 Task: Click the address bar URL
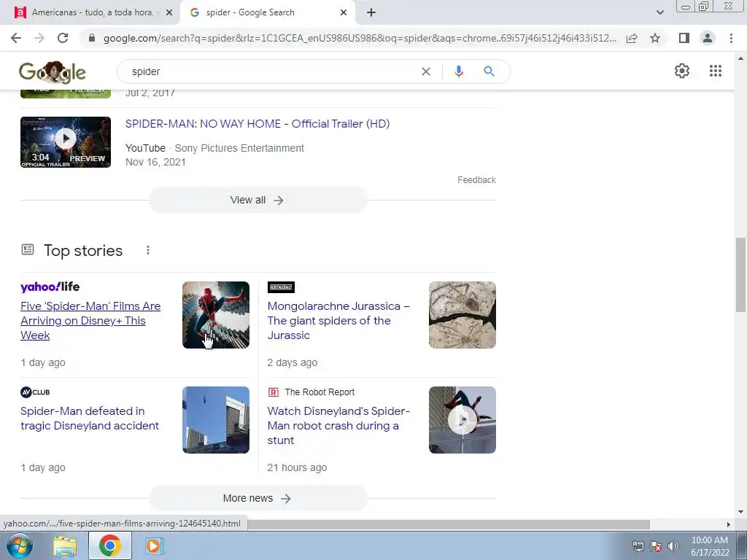pyautogui.click(x=360, y=38)
